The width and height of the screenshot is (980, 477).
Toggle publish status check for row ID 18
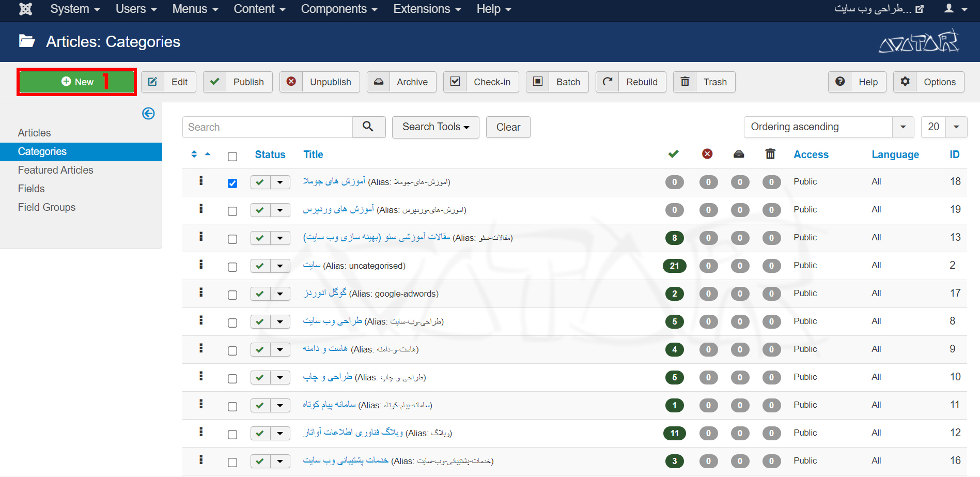pos(260,182)
